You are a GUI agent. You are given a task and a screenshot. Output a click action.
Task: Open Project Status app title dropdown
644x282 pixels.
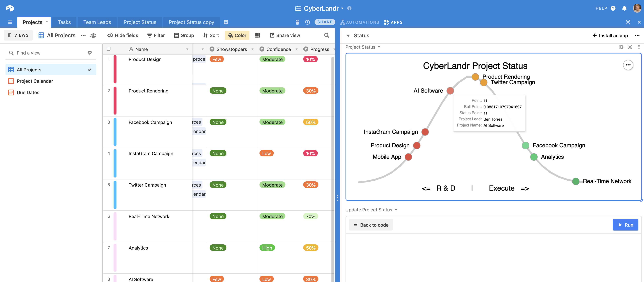379,47
